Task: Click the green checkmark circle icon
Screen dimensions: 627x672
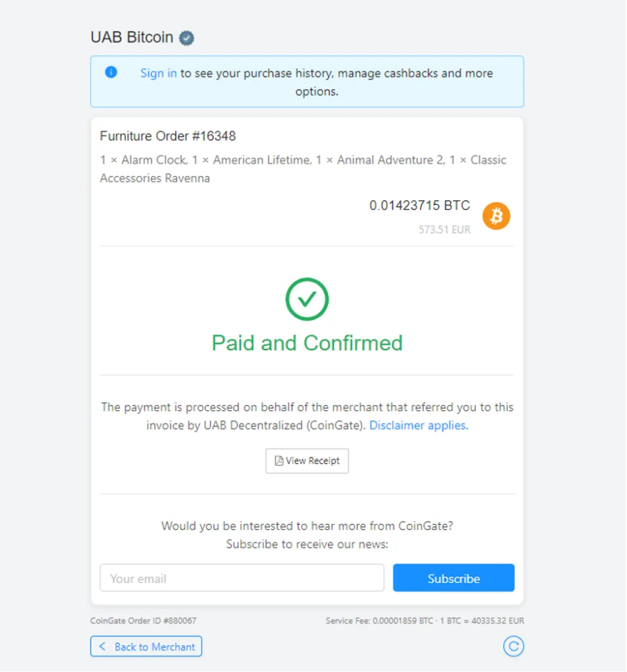Action: tap(307, 299)
